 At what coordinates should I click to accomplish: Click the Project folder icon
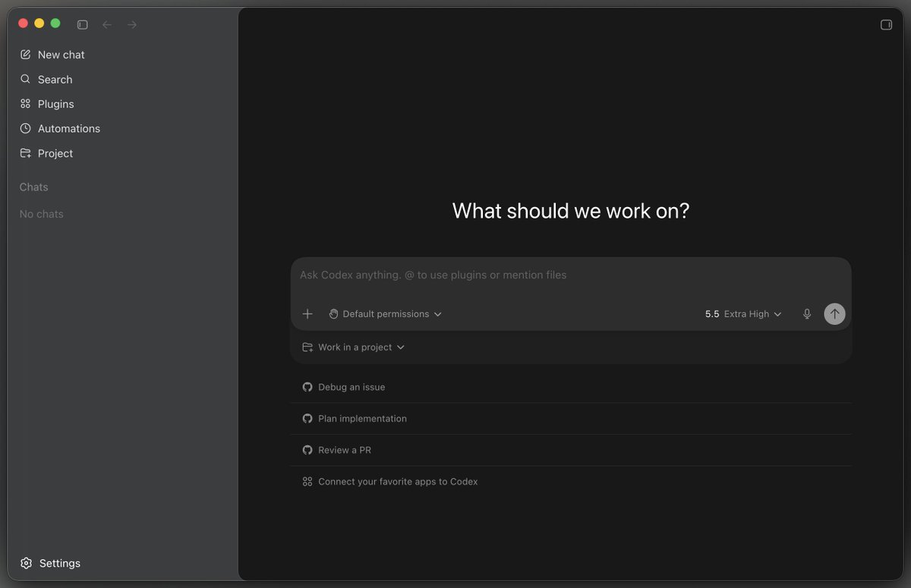25,153
